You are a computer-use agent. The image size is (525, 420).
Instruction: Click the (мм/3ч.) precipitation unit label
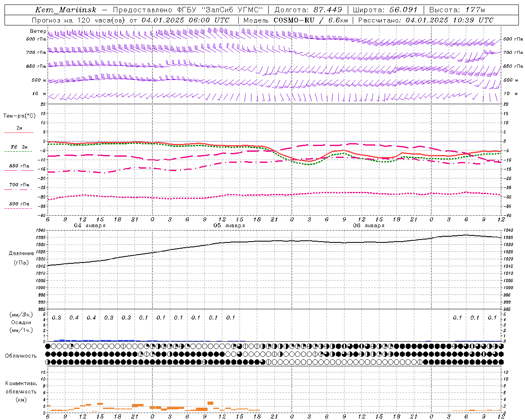point(21,315)
